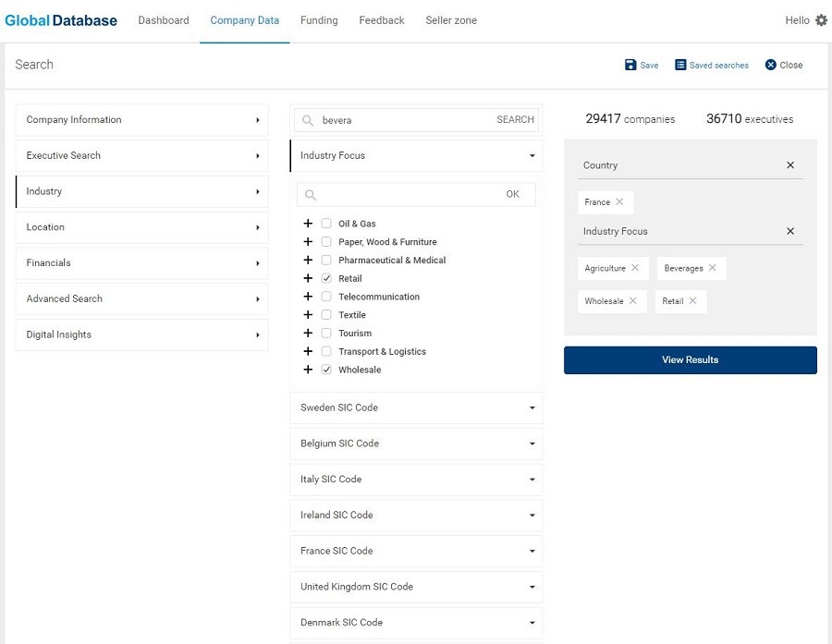The width and height of the screenshot is (832, 644).
Task: Check the Transport & Logistics checkbox
Action: click(326, 351)
